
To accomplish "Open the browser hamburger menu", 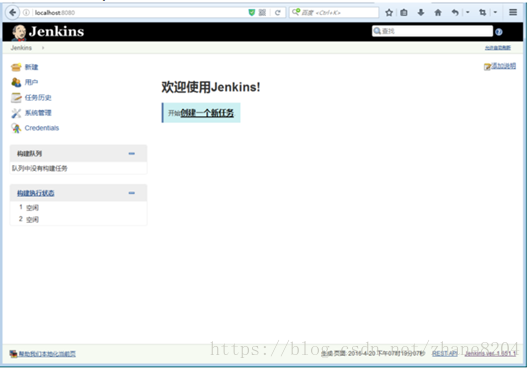I will (513, 13).
